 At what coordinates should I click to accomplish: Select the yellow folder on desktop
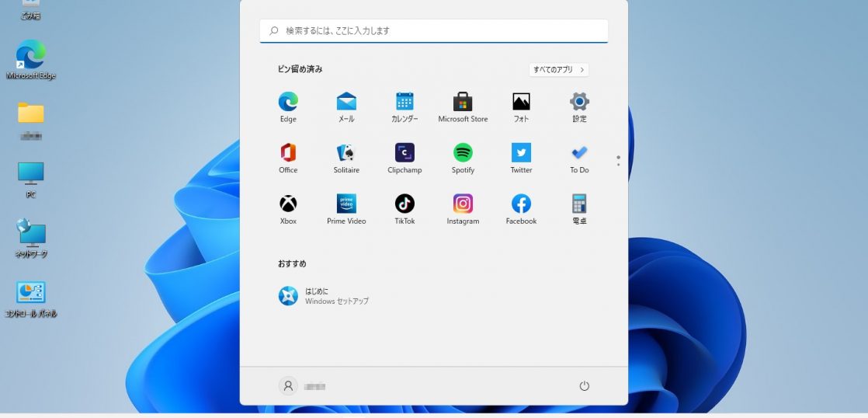(x=31, y=113)
